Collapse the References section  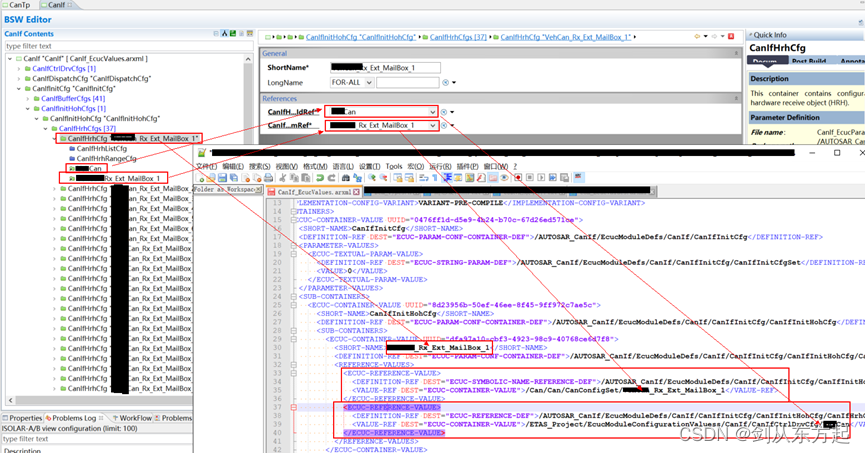[736, 98]
